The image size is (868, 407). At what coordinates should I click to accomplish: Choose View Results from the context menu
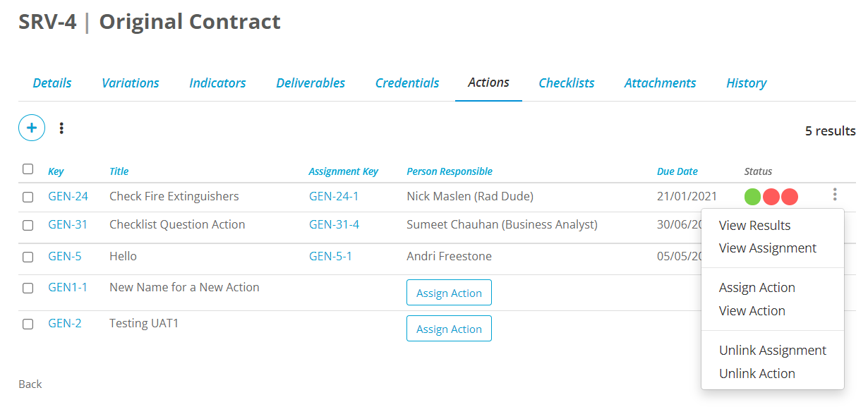click(x=754, y=226)
